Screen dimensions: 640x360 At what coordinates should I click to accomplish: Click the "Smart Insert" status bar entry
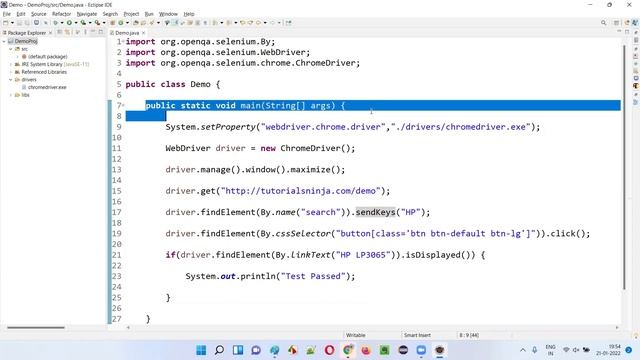pos(417,335)
